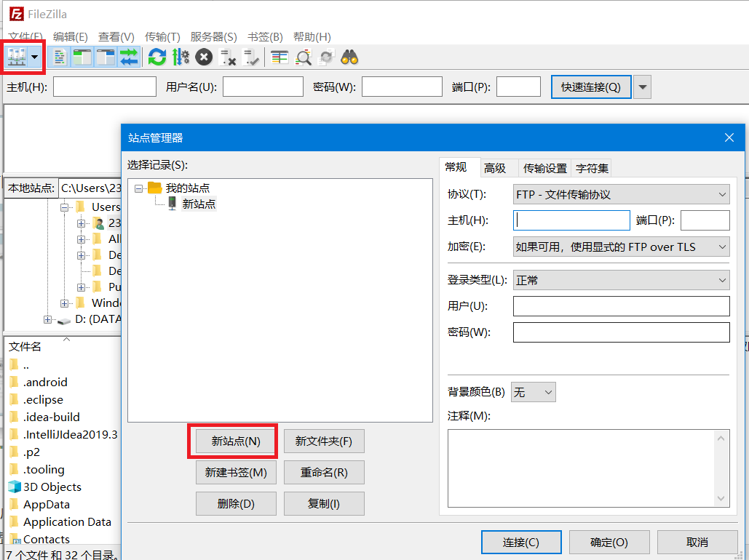Open the 书签(B) menu
This screenshot has width=749, height=560.
(265, 37)
